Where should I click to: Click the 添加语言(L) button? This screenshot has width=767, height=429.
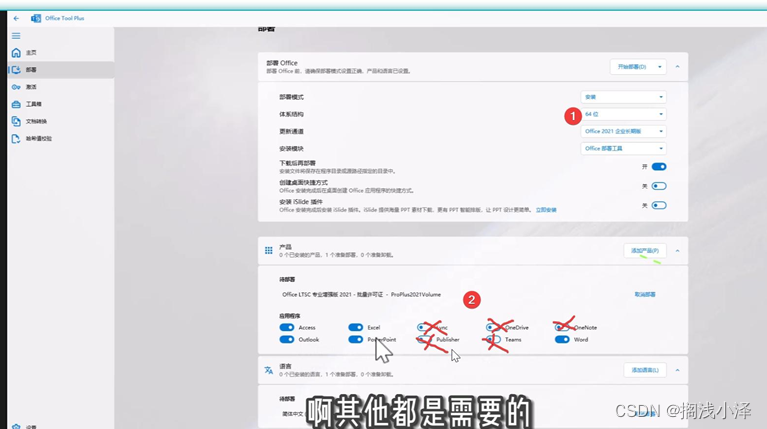point(645,370)
